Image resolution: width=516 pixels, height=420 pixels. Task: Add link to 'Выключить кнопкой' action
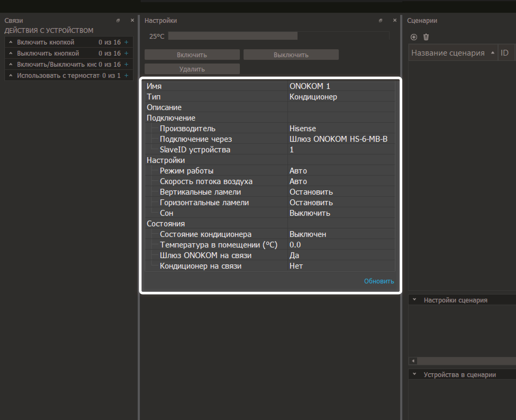pos(126,53)
